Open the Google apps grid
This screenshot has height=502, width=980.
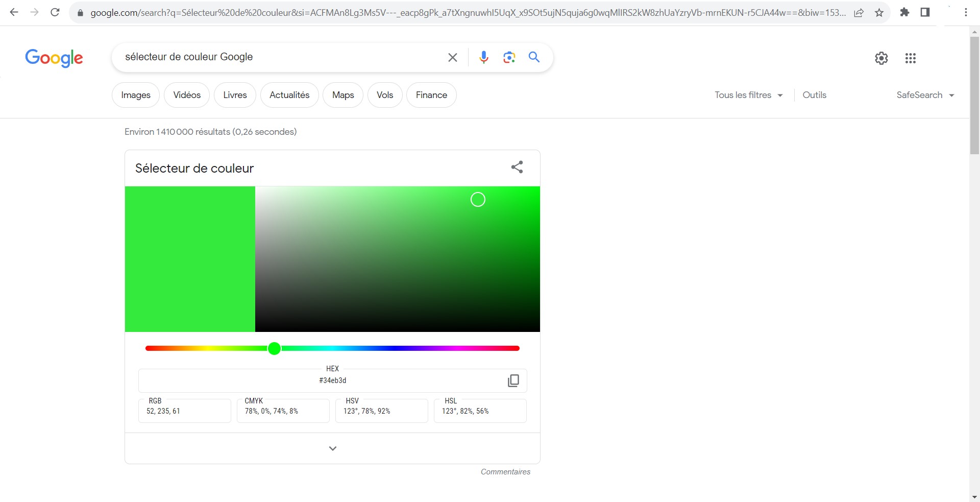pos(910,58)
